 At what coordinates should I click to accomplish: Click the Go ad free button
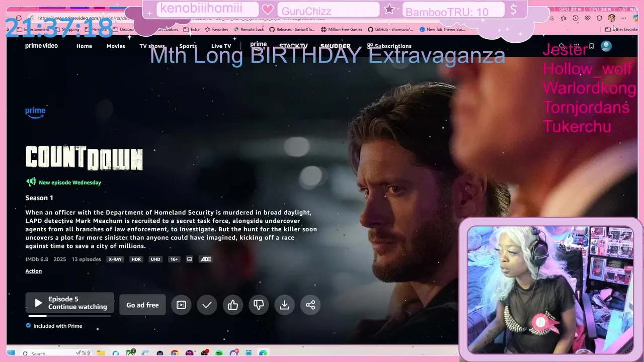pos(142,305)
